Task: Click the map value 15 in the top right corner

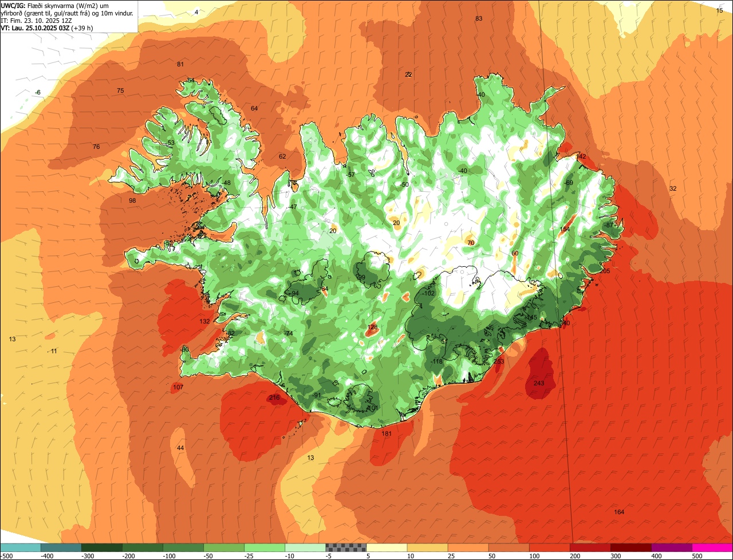Action: (720, 10)
